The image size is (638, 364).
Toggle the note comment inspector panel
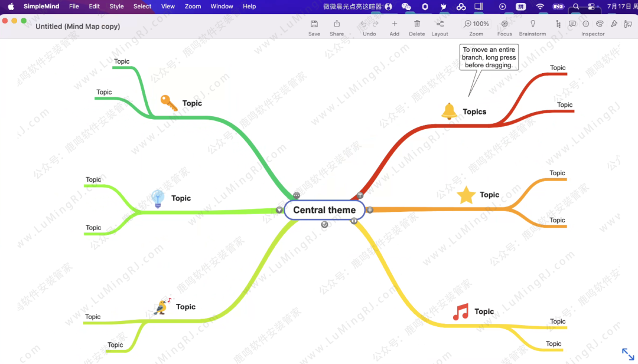point(572,24)
